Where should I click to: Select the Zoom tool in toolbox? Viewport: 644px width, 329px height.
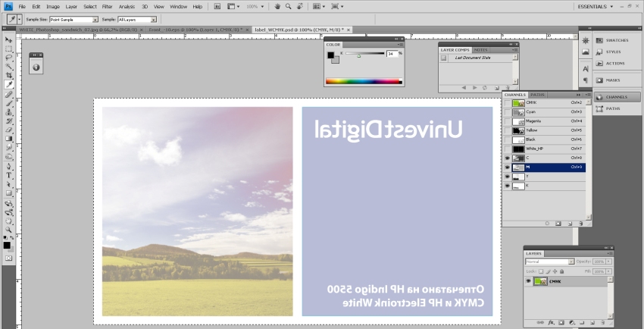(8, 230)
